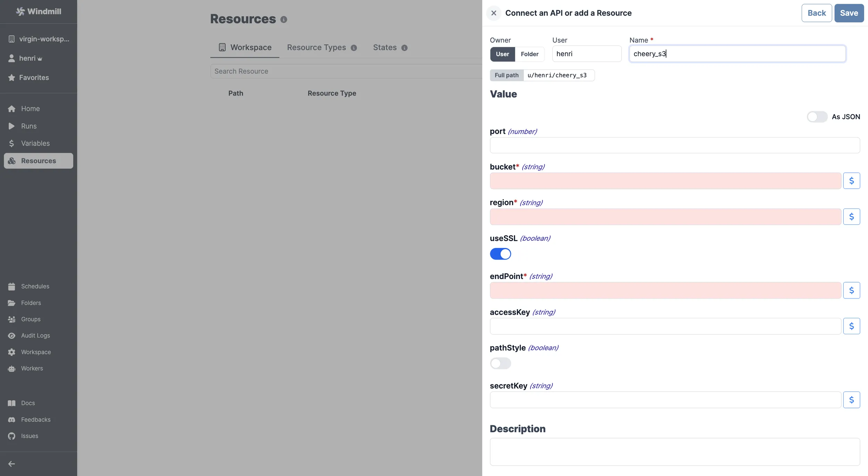Save the new cheery_s3 resource
The width and height of the screenshot is (868, 476).
[849, 13]
